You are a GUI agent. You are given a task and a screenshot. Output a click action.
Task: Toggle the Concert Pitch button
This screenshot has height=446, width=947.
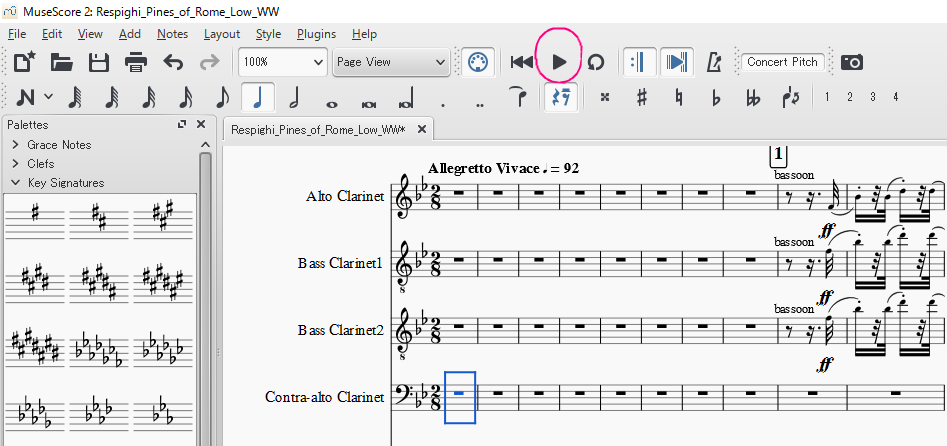coord(782,62)
